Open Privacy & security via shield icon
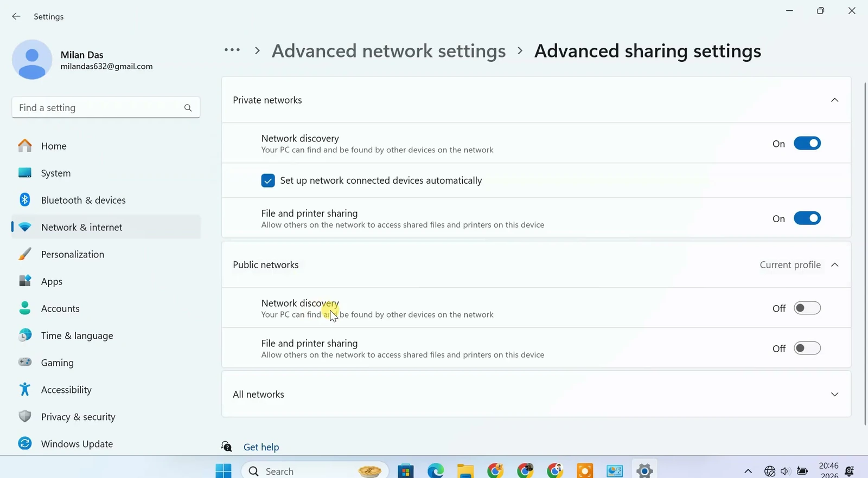 25,416
